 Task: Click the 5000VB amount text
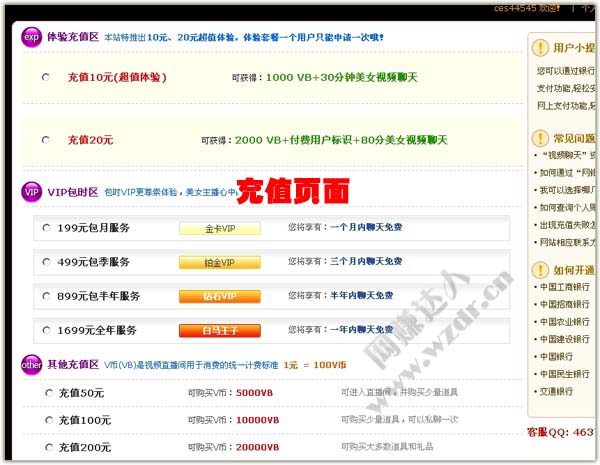coord(254,393)
